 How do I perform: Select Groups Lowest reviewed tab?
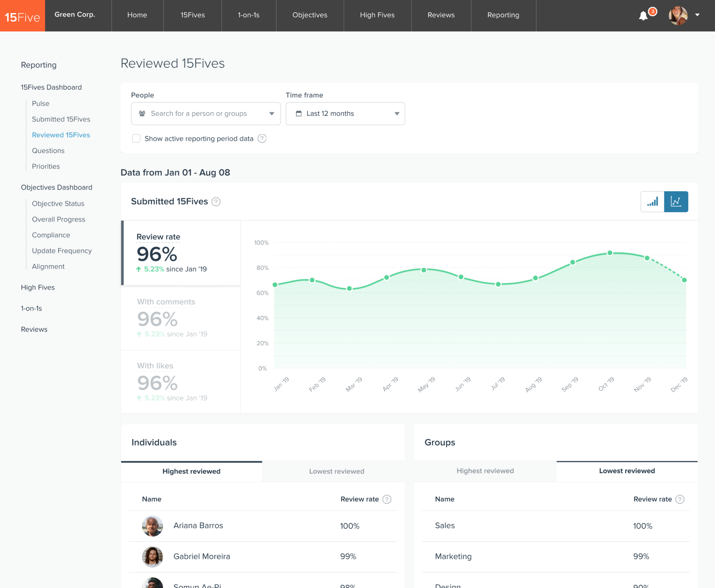627,471
